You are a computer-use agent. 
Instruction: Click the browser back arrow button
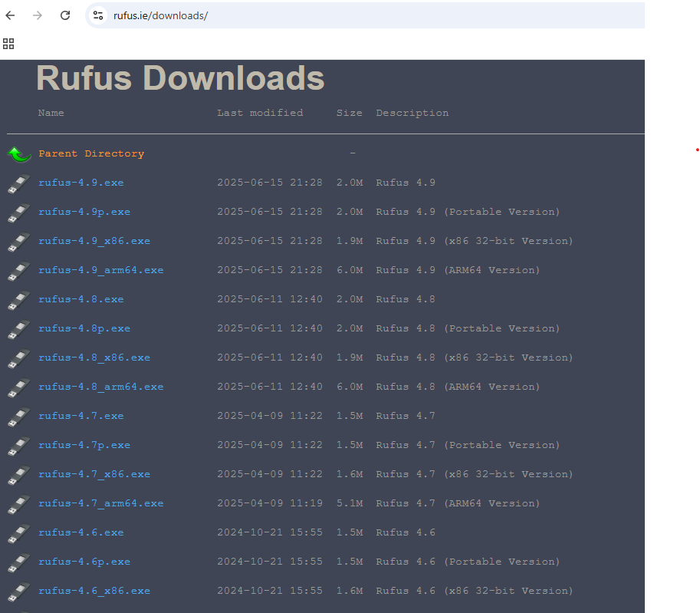click(11, 15)
